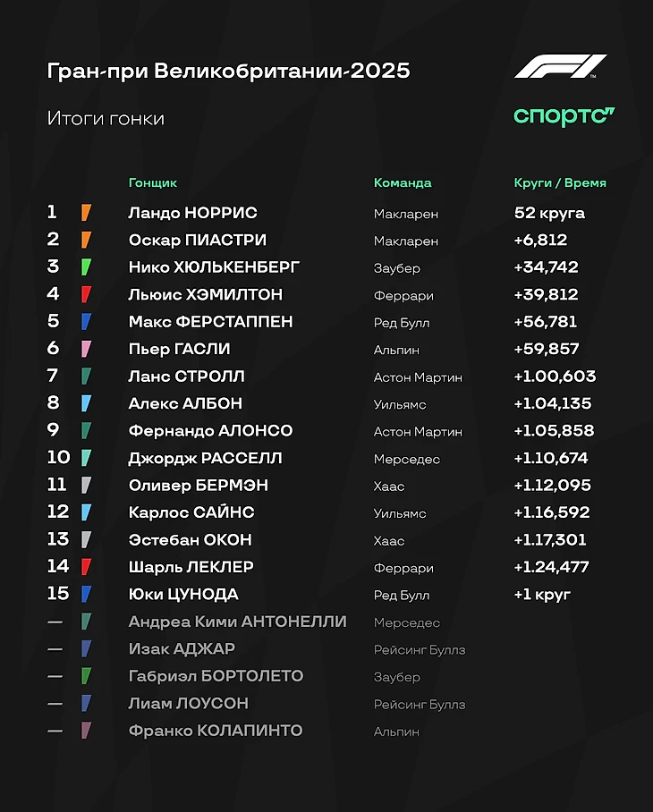Open driver Оскар ПИАСТРИ's name
The image size is (653, 812).
pyautogui.click(x=198, y=240)
